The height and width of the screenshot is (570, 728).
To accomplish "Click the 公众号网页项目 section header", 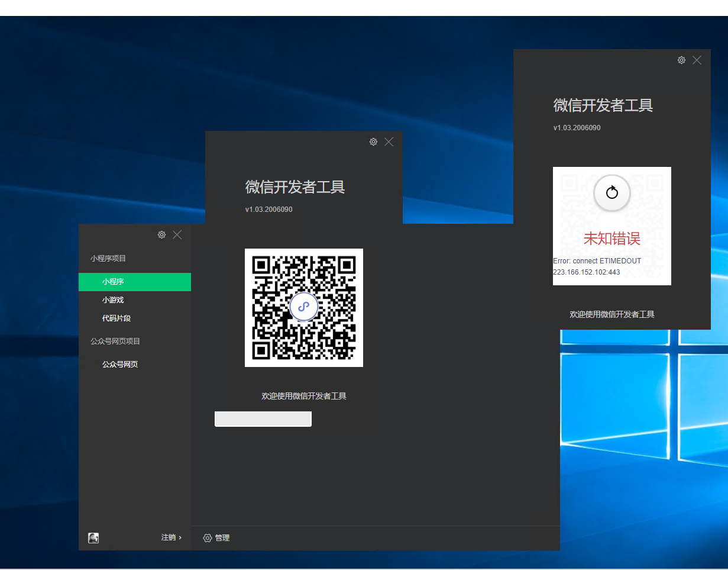I will pos(115,342).
